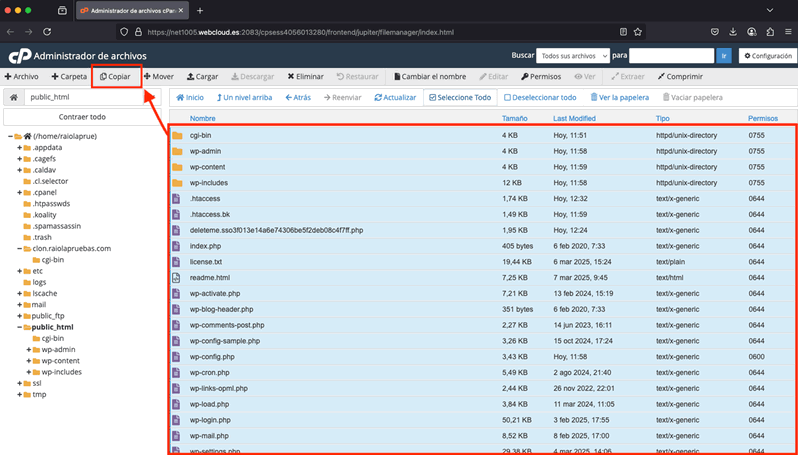Expand the .caldav tree folder
This screenshot has width=798, height=455.
[x=20, y=170]
